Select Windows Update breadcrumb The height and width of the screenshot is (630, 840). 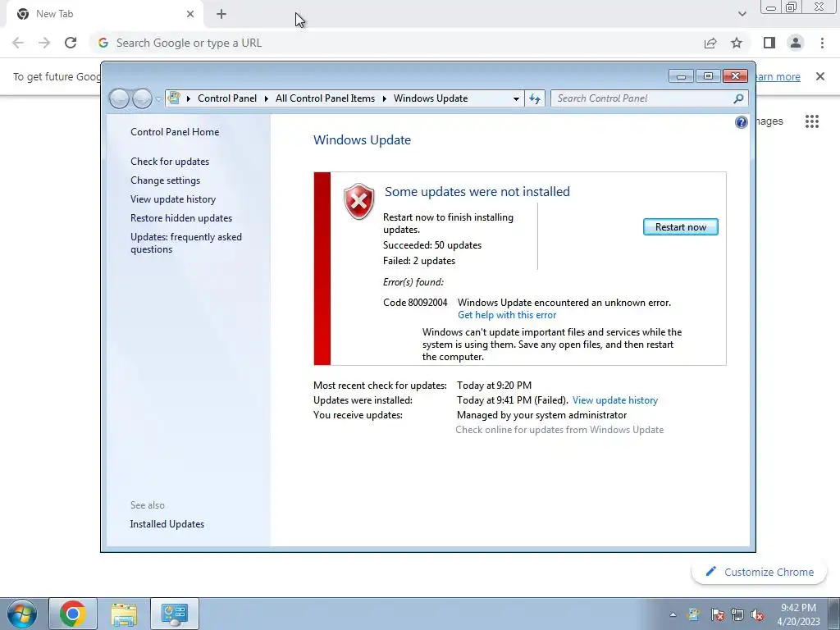431,98
